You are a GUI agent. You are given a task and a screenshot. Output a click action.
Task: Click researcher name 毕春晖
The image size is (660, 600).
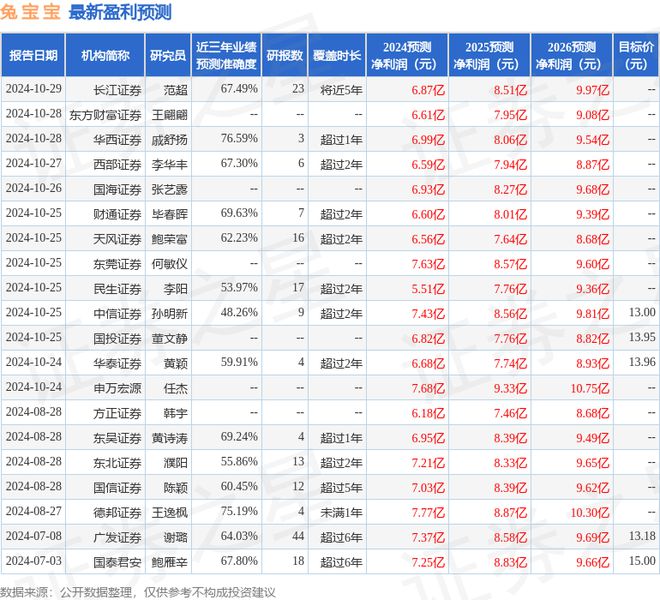tap(169, 214)
